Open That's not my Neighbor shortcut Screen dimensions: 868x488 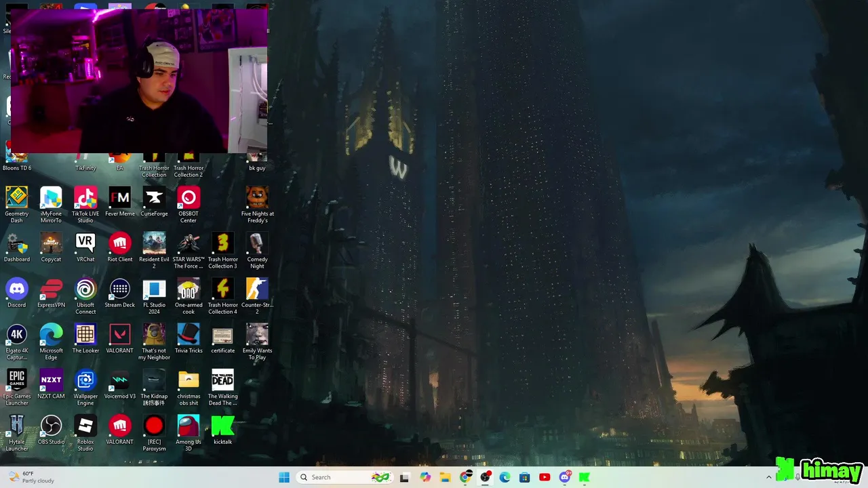[x=154, y=341]
